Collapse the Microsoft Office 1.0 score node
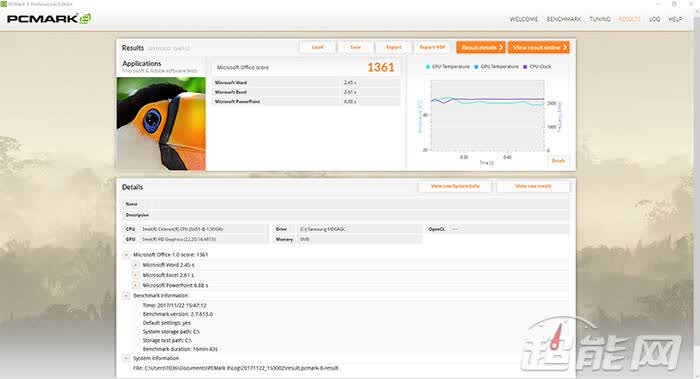Image resolution: width=700 pixels, height=379 pixels. click(126, 254)
